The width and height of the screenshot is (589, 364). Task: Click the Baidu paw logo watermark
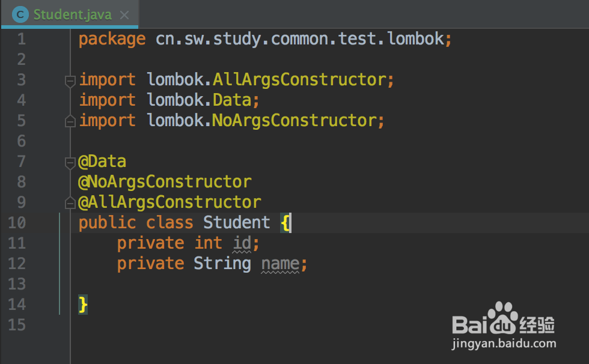click(502, 318)
